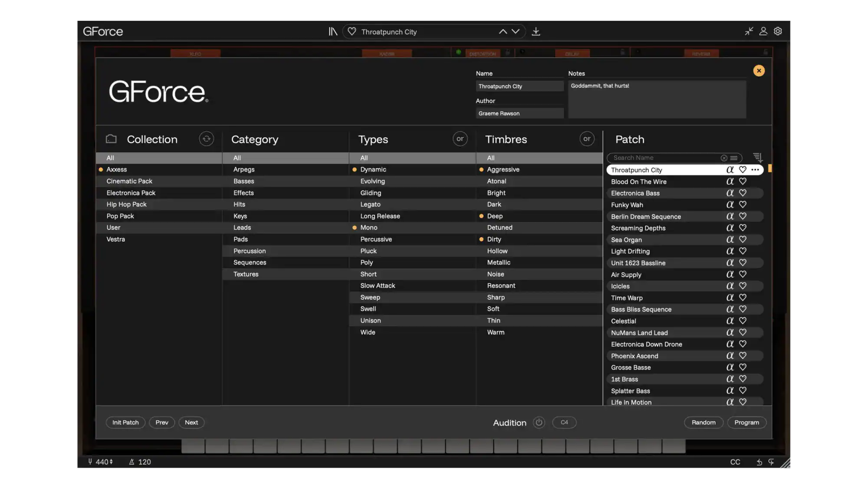
Task: Click the save patch download icon
Action: click(536, 32)
